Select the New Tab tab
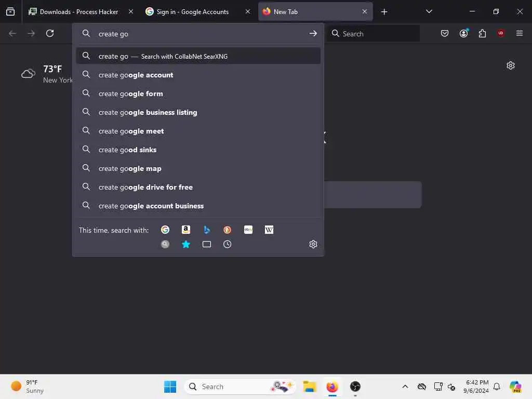This screenshot has width=532, height=399. pyautogui.click(x=315, y=11)
